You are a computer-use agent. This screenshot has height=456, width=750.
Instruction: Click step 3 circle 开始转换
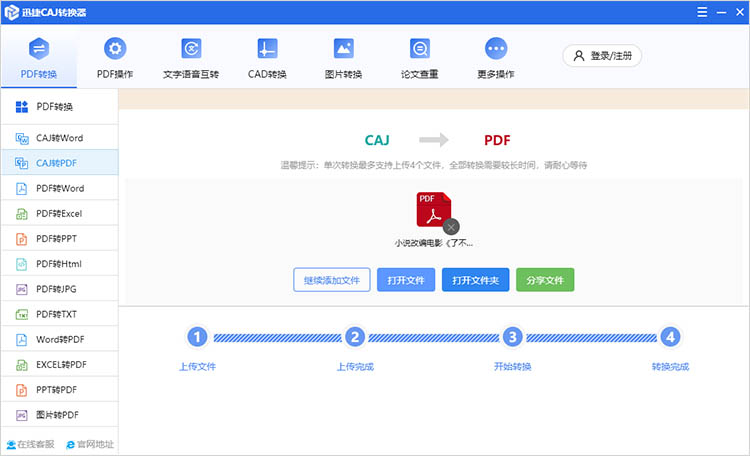(x=512, y=337)
